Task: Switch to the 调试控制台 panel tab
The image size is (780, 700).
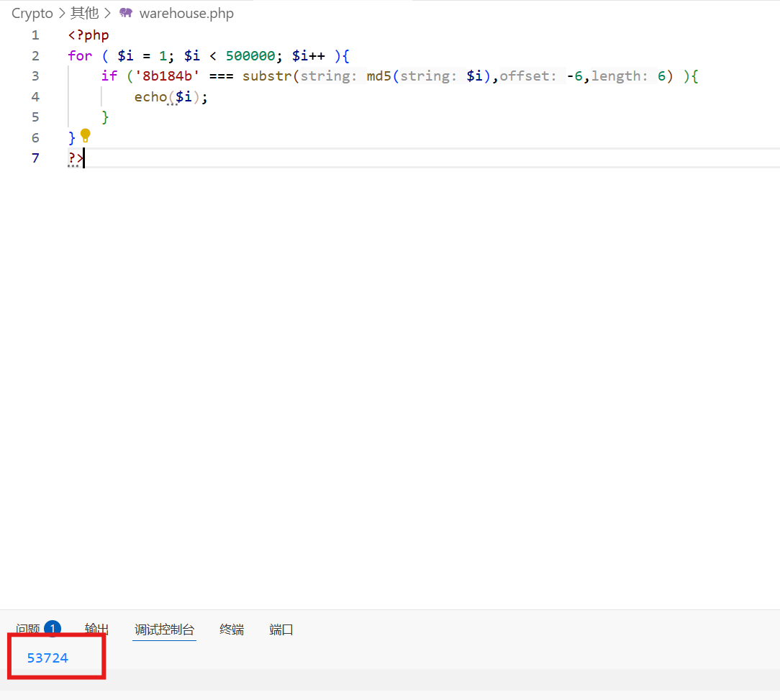Action: [164, 629]
